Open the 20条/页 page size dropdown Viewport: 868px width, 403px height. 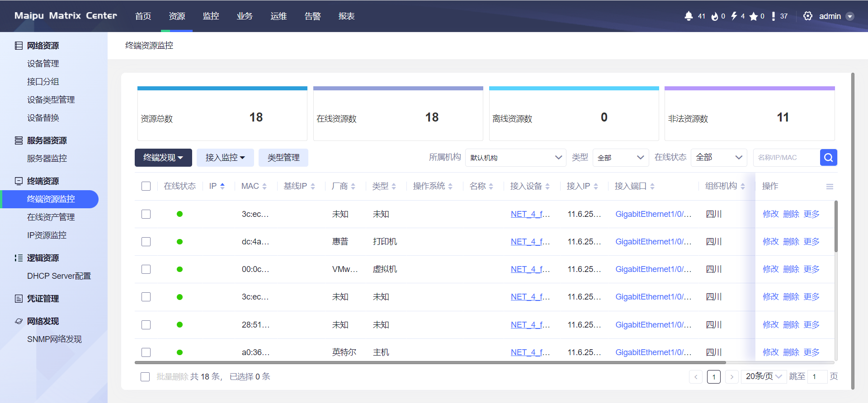click(764, 376)
